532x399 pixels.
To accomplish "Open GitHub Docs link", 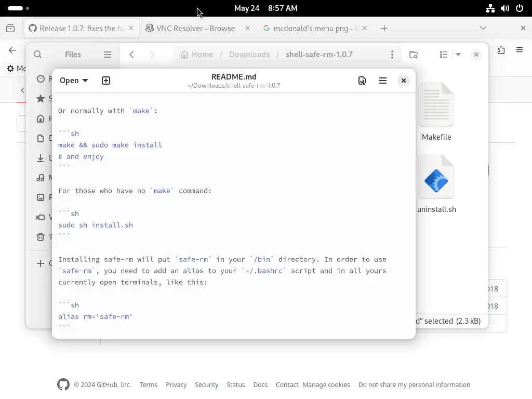I will [260, 385].
